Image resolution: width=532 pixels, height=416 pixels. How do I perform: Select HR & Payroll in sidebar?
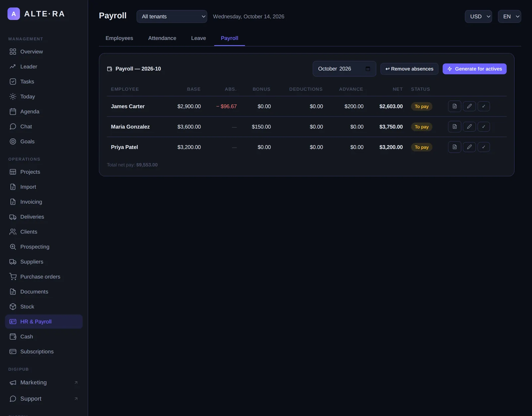(x=44, y=321)
